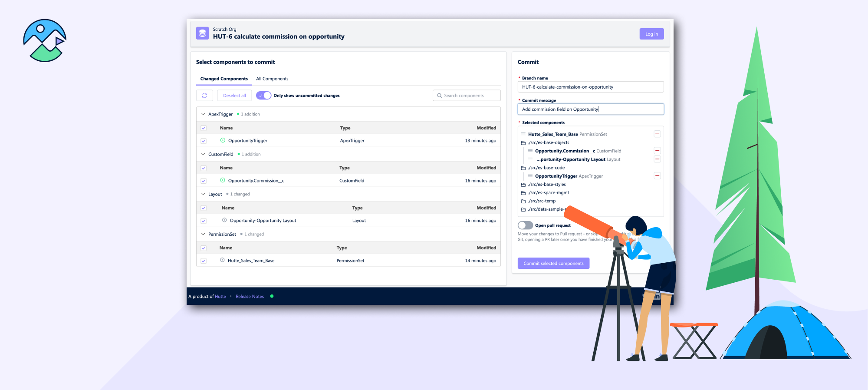The image size is (868, 390).
Task: Click the Deselect all button
Action: pyautogui.click(x=234, y=96)
